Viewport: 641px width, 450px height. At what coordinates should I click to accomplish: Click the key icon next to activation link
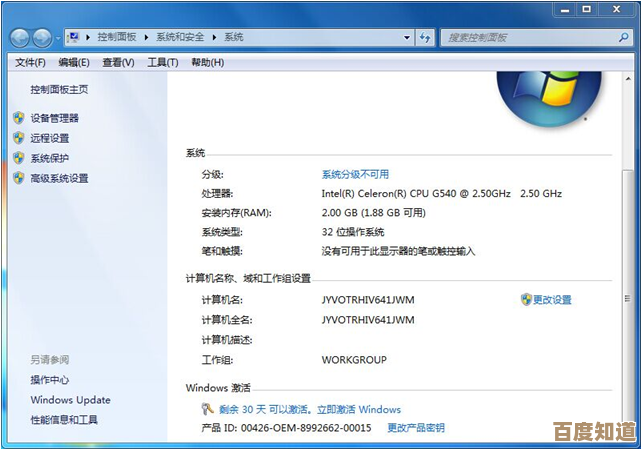coord(207,409)
